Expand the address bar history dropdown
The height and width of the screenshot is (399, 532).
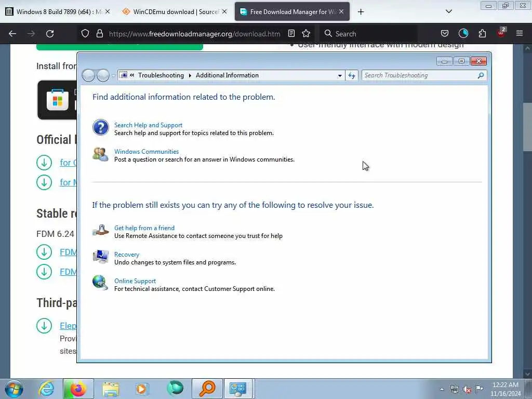[340, 76]
